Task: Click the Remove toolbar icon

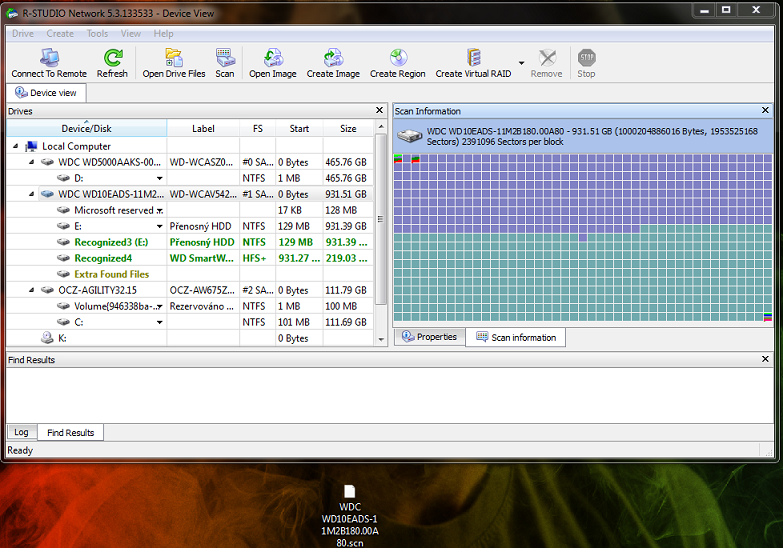Action: coord(547,58)
